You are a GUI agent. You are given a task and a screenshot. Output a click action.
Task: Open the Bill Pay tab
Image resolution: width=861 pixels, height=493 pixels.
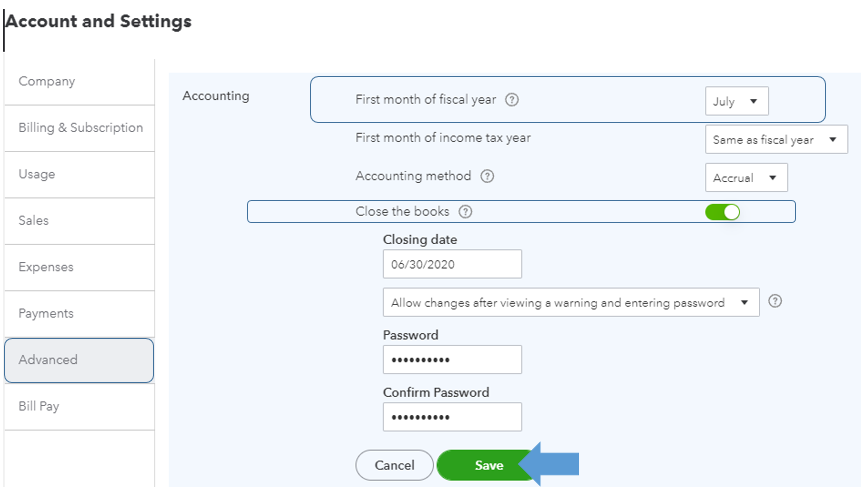[78, 406]
